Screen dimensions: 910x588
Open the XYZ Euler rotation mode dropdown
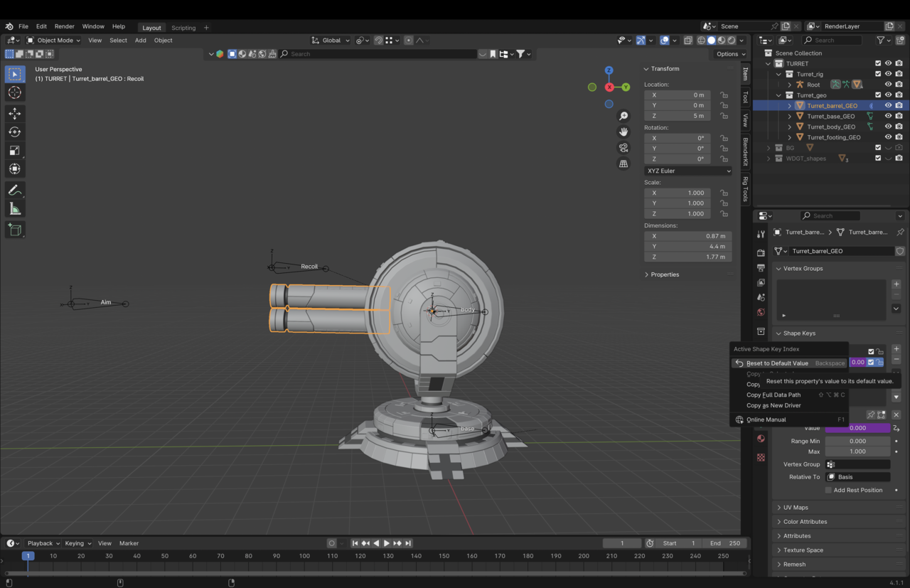688,171
